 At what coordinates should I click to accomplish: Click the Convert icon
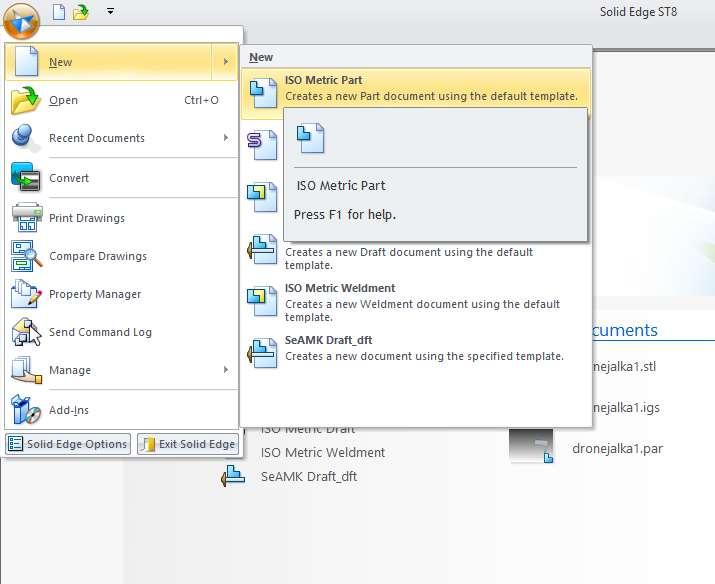26,177
